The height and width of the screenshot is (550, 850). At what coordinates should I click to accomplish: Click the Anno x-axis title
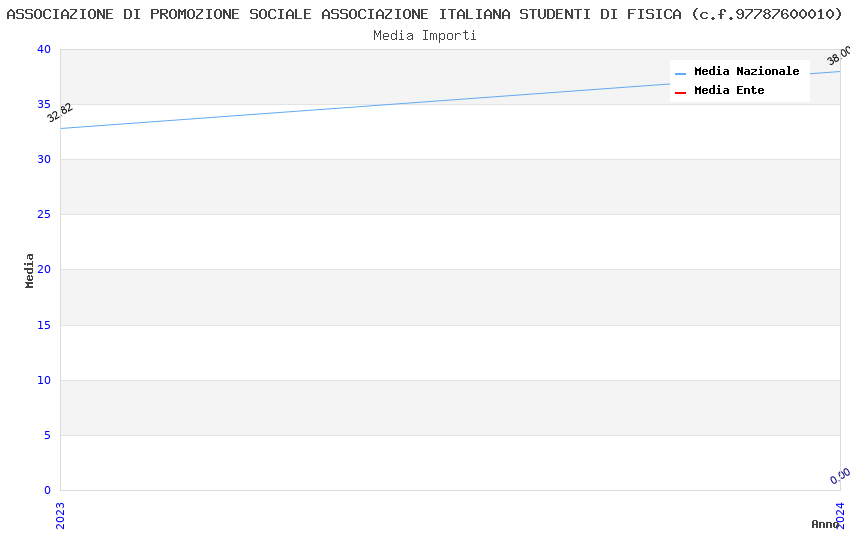coord(825,524)
